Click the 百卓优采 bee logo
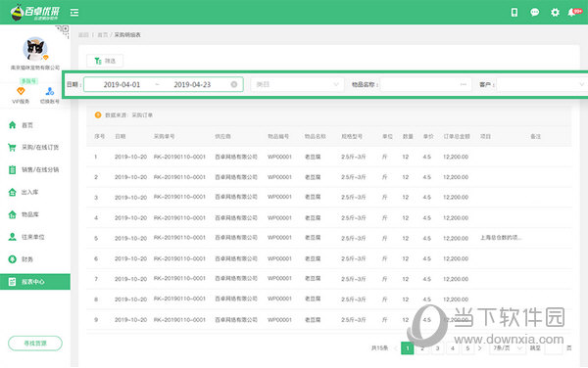Image resolution: width=588 pixels, height=368 pixels. coord(34,13)
